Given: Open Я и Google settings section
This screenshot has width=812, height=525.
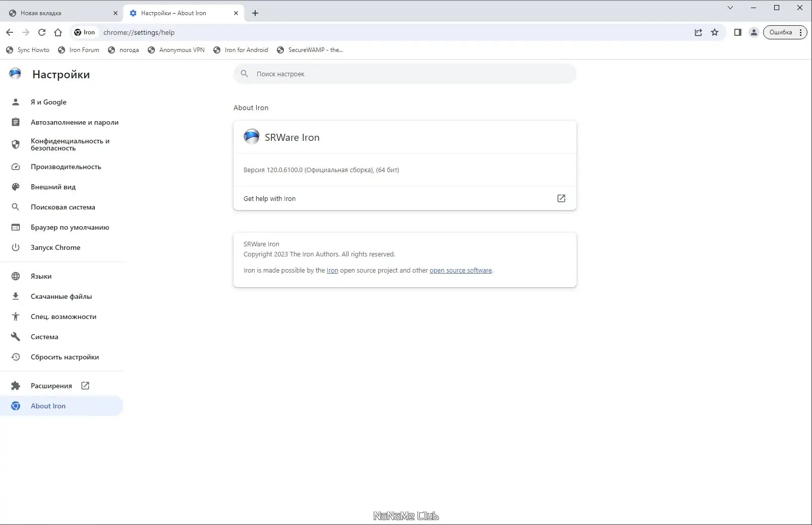Looking at the screenshot, I should 62,102.
